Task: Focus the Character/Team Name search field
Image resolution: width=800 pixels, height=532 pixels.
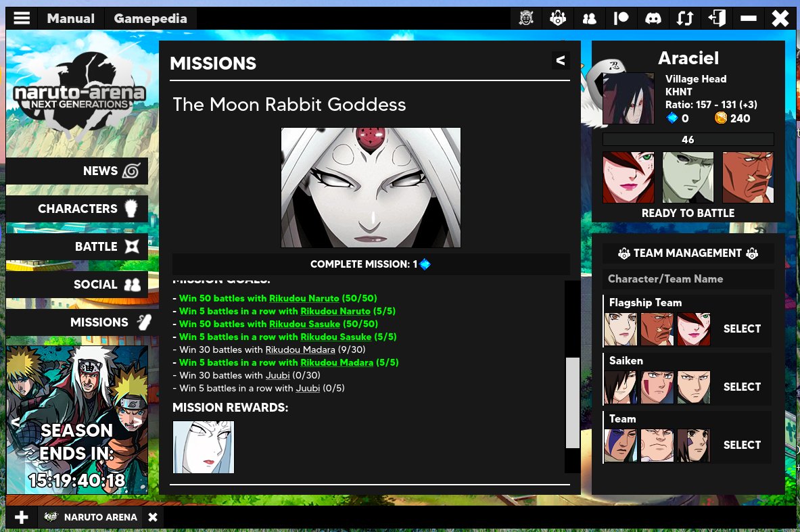Action: (x=688, y=279)
